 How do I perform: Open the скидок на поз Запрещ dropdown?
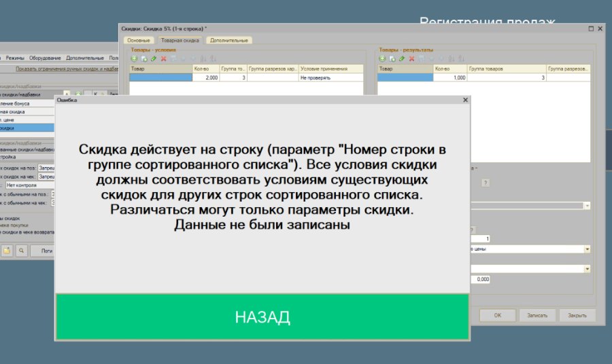(46, 168)
